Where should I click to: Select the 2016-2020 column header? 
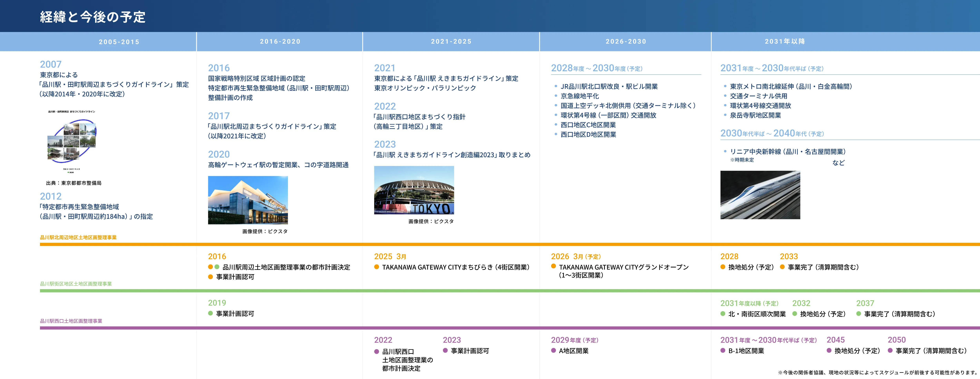tap(280, 42)
